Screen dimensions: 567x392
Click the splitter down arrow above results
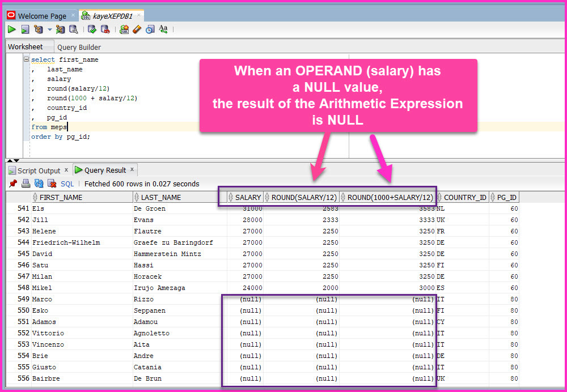(16, 160)
